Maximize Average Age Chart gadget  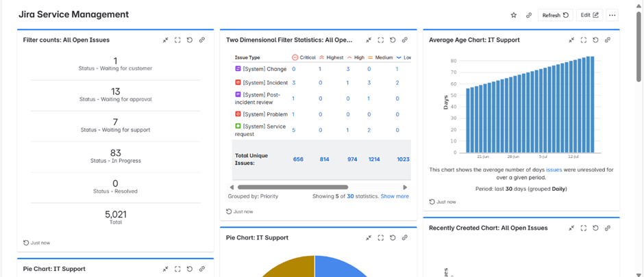tap(584, 40)
